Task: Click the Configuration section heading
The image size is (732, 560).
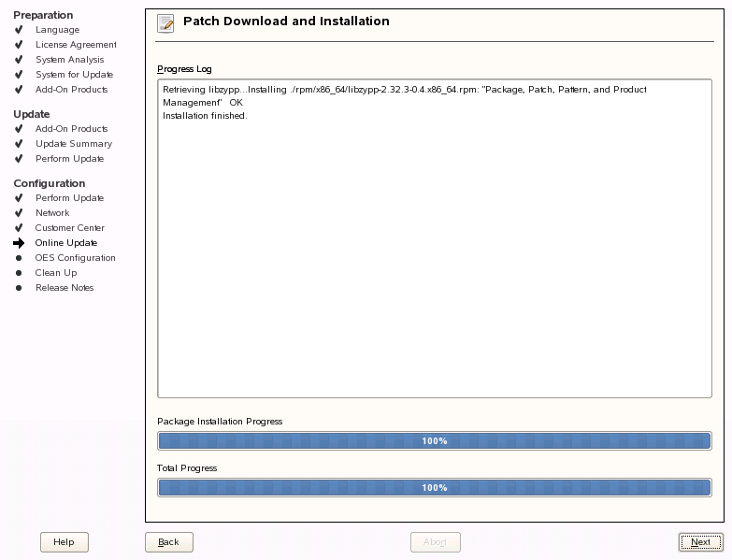Action: tap(49, 183)
